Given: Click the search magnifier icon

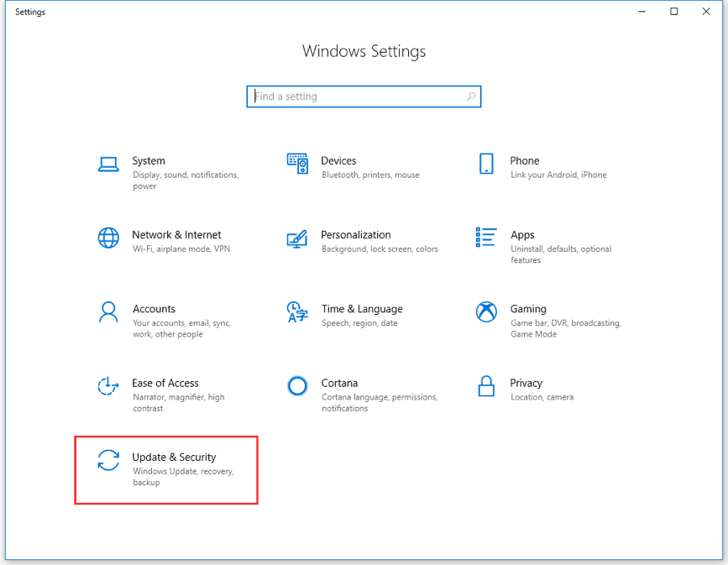Looking at the screenshot, I should (x=471, y=97).
